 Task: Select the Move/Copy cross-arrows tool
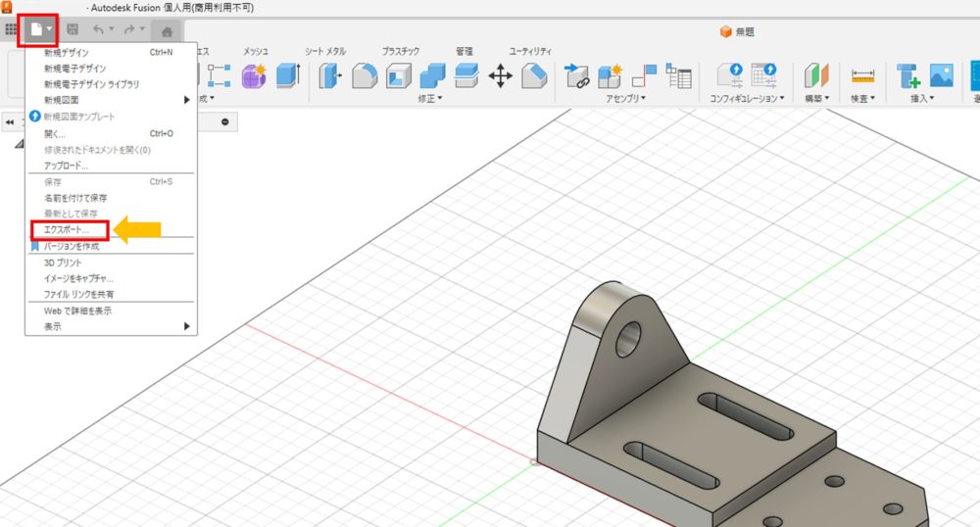[x=500, y=76]
